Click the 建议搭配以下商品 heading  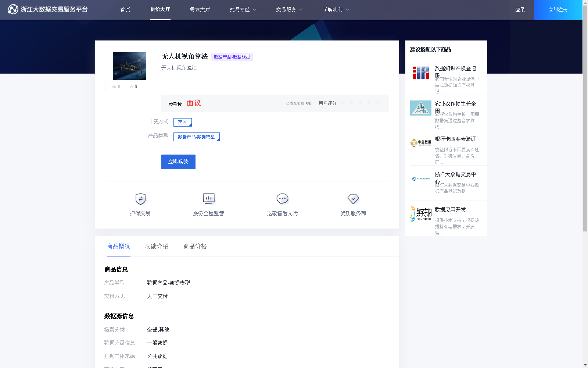click(x=430, y=50)
